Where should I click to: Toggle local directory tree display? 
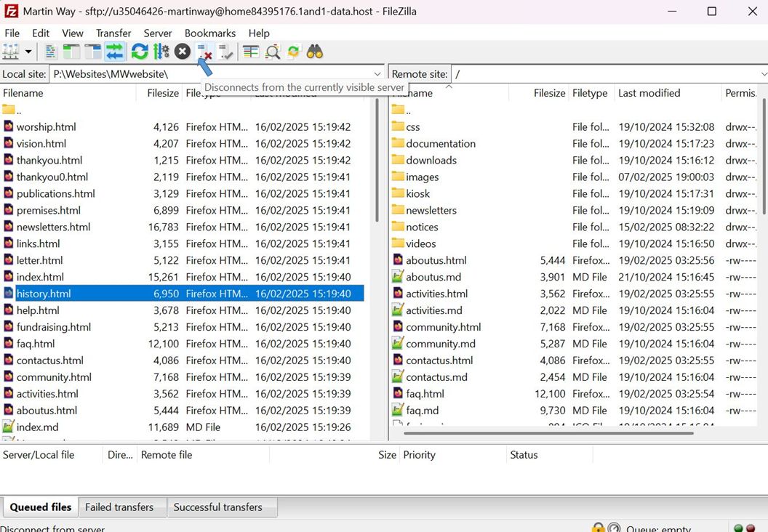click(x=71, y=52)
